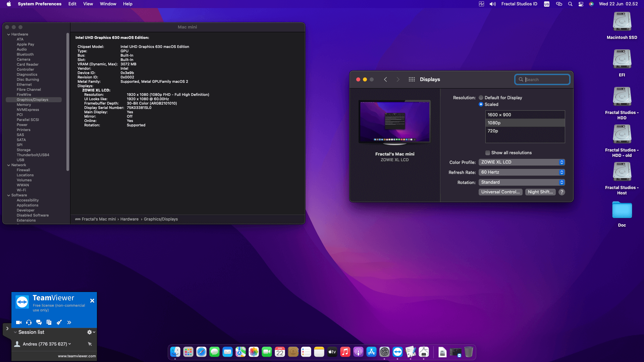Open Messages in Dock

(x=214, y=352)
